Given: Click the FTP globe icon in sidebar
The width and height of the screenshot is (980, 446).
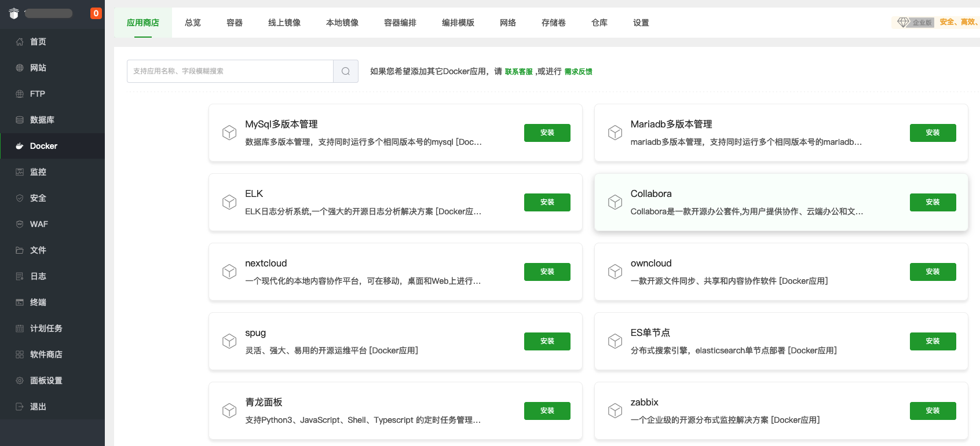Looking at the screenshot, I should pyautogui.click(x=20, y=94).
